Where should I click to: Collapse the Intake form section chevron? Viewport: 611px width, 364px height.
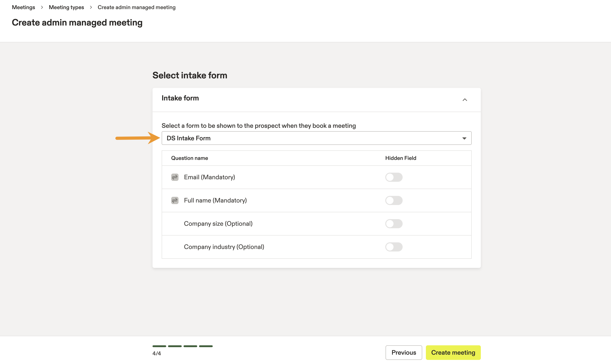pyautogui.click(x=464, y=100)
